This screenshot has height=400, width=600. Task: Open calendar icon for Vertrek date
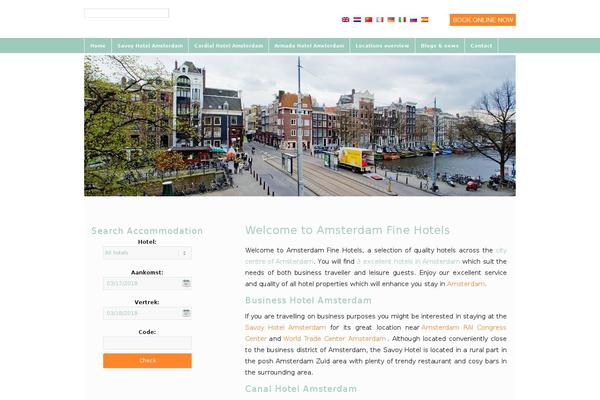pyautogui.click(x=186, y=313)
